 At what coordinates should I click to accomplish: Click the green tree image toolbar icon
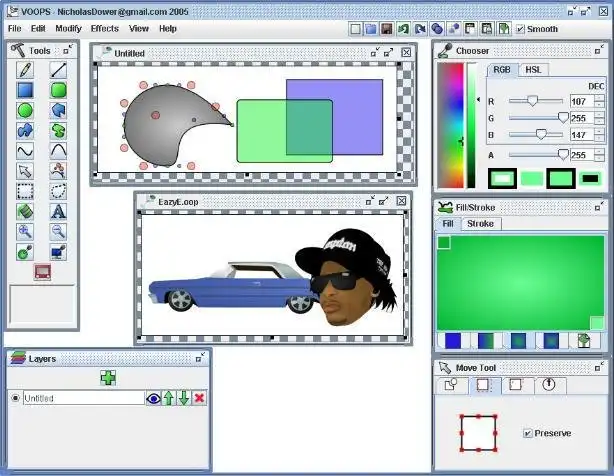[x=504, y=29]
